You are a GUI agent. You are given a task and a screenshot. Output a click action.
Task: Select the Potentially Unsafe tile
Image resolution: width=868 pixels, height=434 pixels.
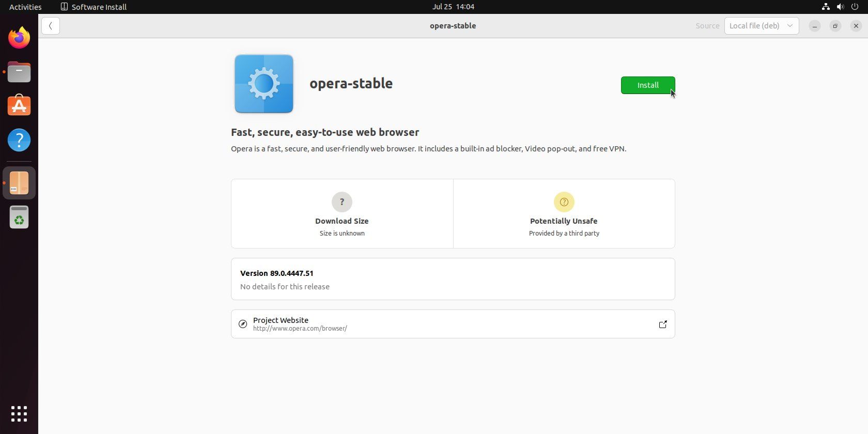[x=564, y=214]
